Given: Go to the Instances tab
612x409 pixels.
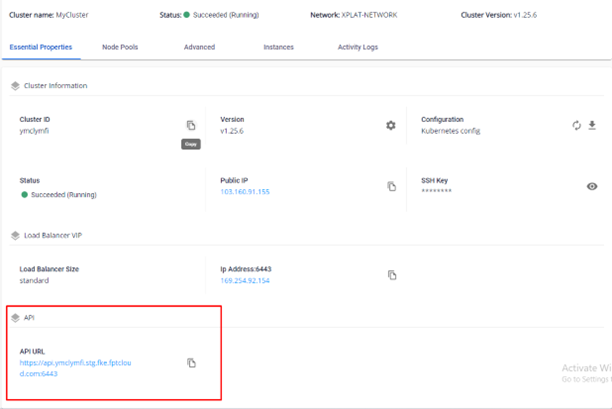Looking at the screenshot, I should coord(278,47).
